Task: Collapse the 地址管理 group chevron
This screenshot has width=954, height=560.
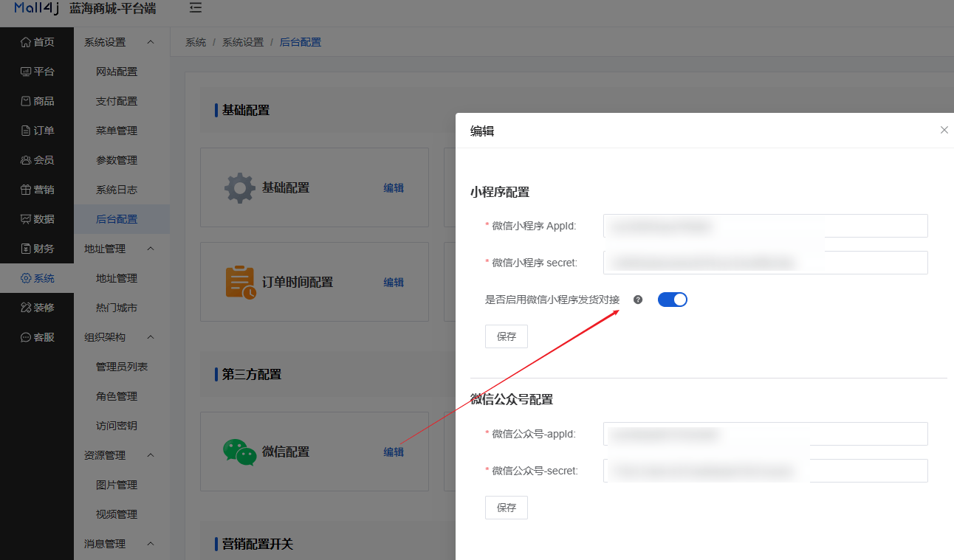Action: [151, 249]
